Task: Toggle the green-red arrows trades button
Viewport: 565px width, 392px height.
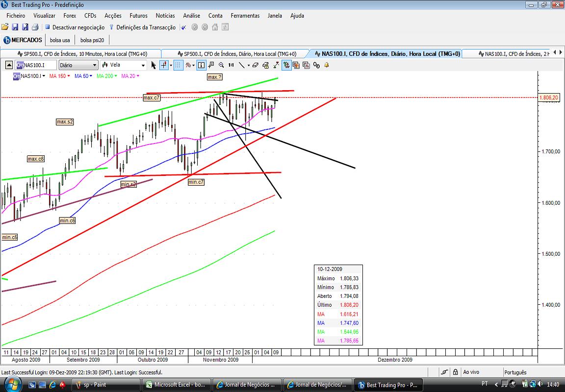Action: [286, 65]
